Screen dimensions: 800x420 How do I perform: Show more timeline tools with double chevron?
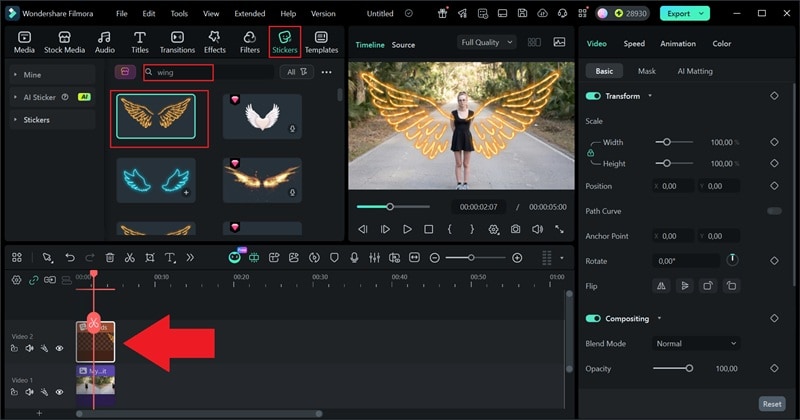pos(190,258)
